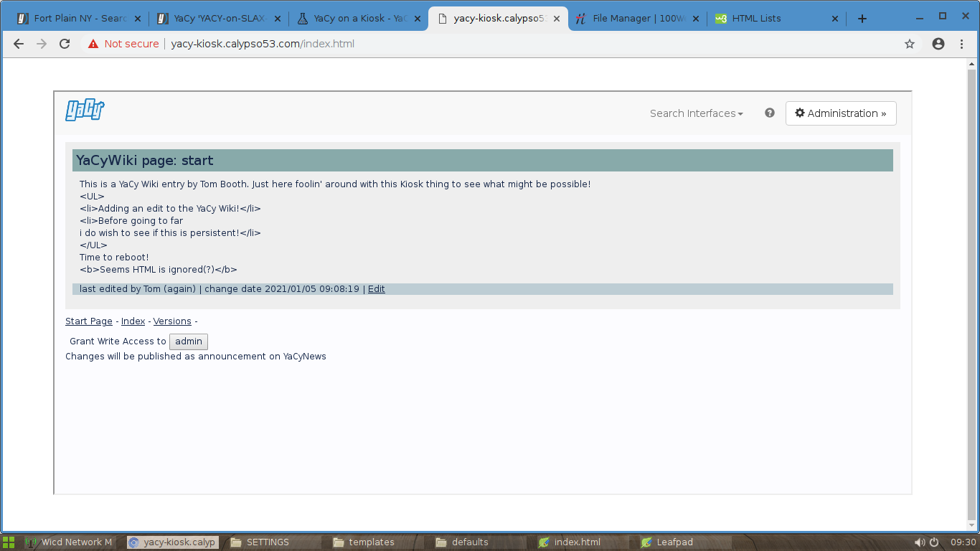The image size is (980, 551).
Task: Reload the page with the refresh icon
Action: [x=65, y=44]
